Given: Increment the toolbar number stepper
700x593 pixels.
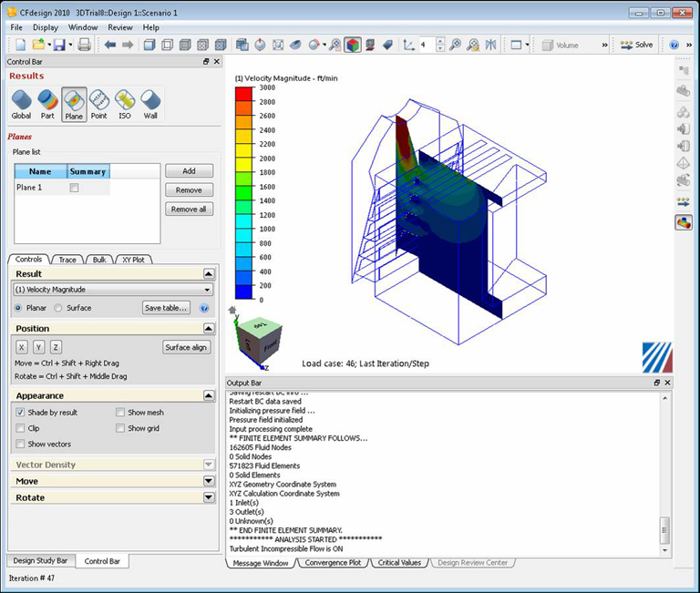Looking at the screenshot, I should click(440, 41).
